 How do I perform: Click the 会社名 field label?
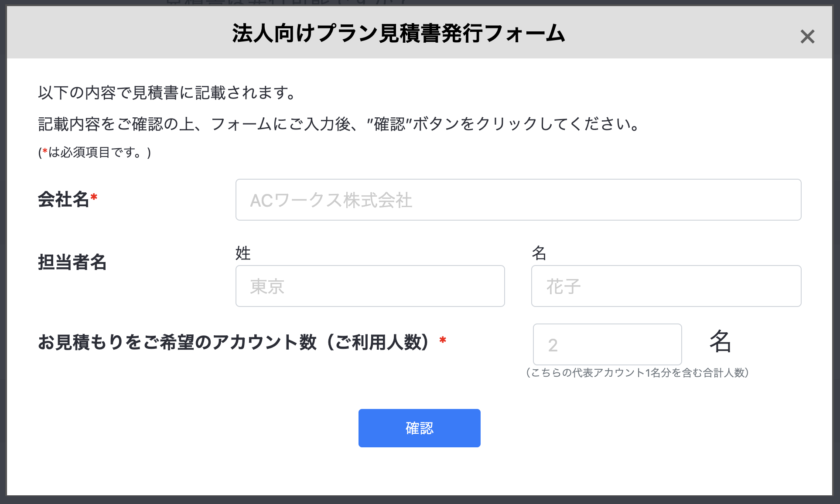(64, 200)
